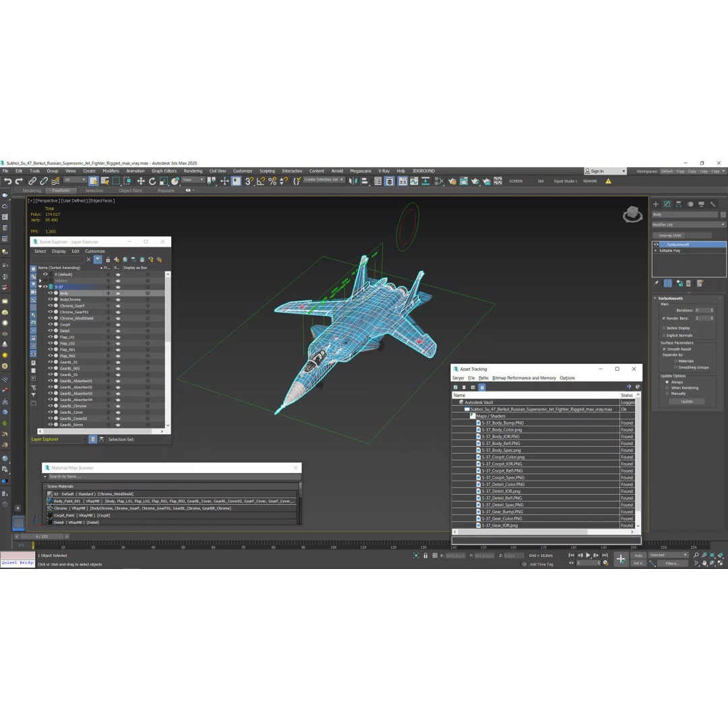Toggle Scene Explorer filter funnel icon
Image resolution: width=728 pixels, height=728 pixels.
click(98, 260)
